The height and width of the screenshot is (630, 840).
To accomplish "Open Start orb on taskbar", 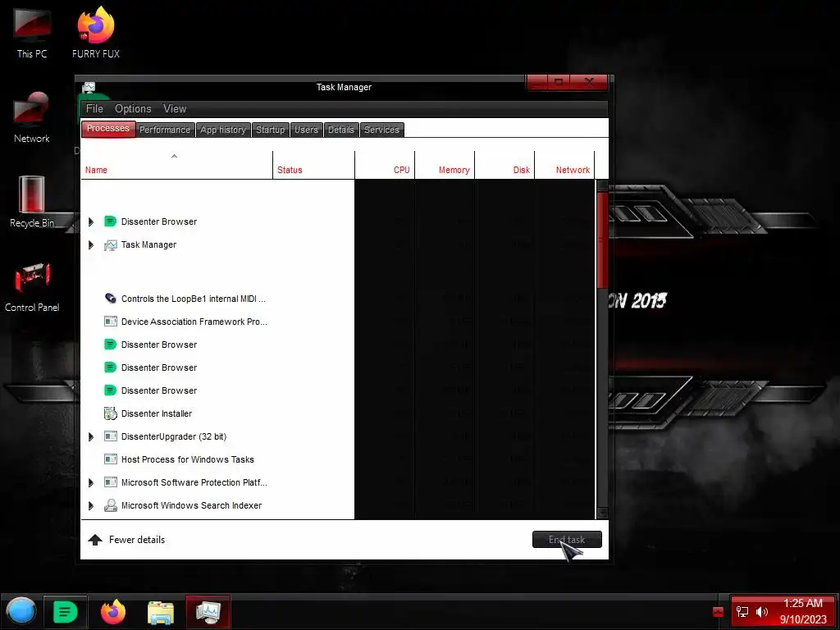I will point(21,611).
